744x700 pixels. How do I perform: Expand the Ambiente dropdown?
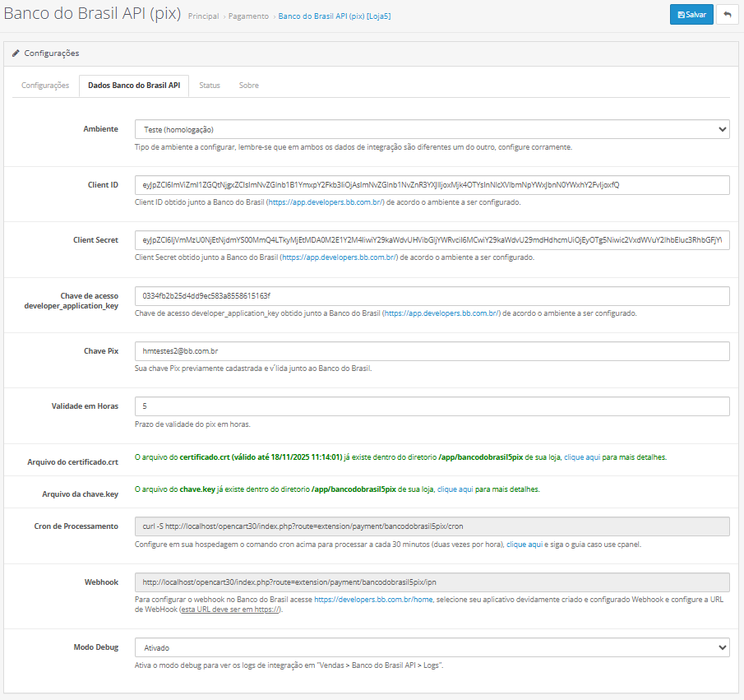click(432, 129)
